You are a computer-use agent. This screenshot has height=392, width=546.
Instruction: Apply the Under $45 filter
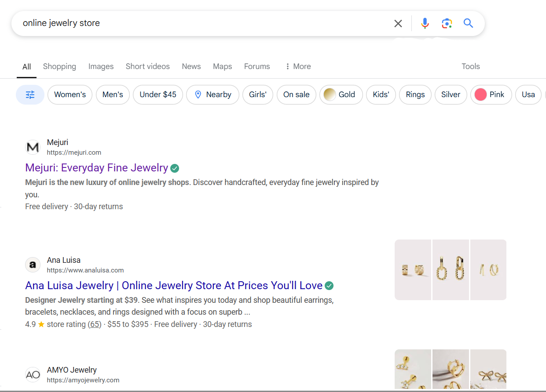(158, 94)
